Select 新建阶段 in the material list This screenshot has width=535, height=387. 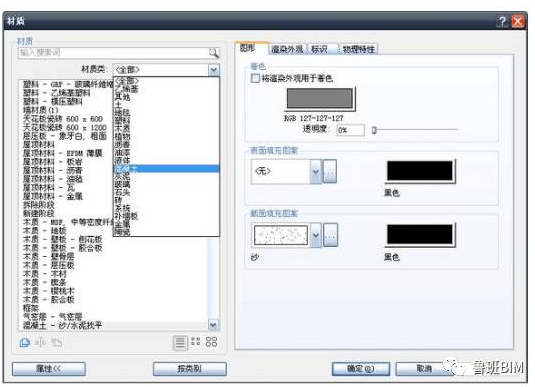point(39,214)
